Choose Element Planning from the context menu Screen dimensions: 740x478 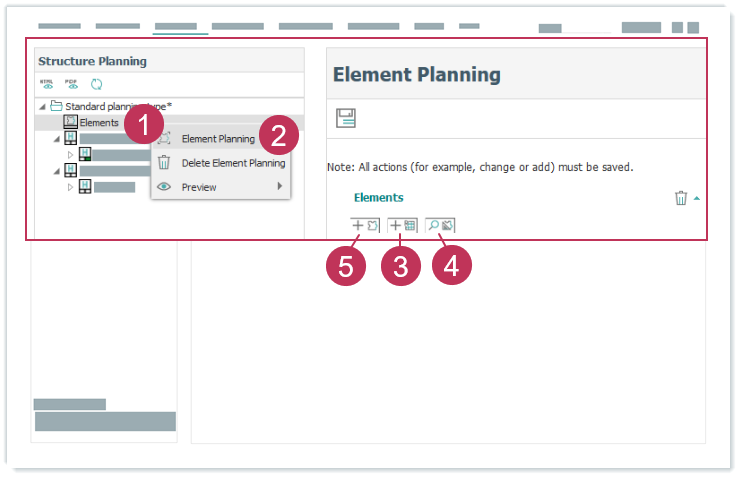point(218,139)
